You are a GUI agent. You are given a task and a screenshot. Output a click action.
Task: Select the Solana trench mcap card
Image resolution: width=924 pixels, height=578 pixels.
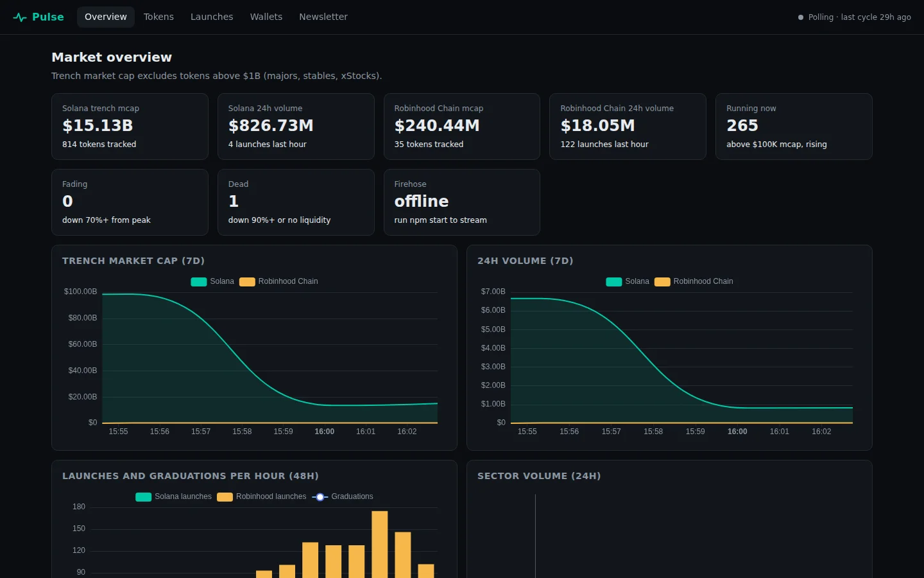130,127
